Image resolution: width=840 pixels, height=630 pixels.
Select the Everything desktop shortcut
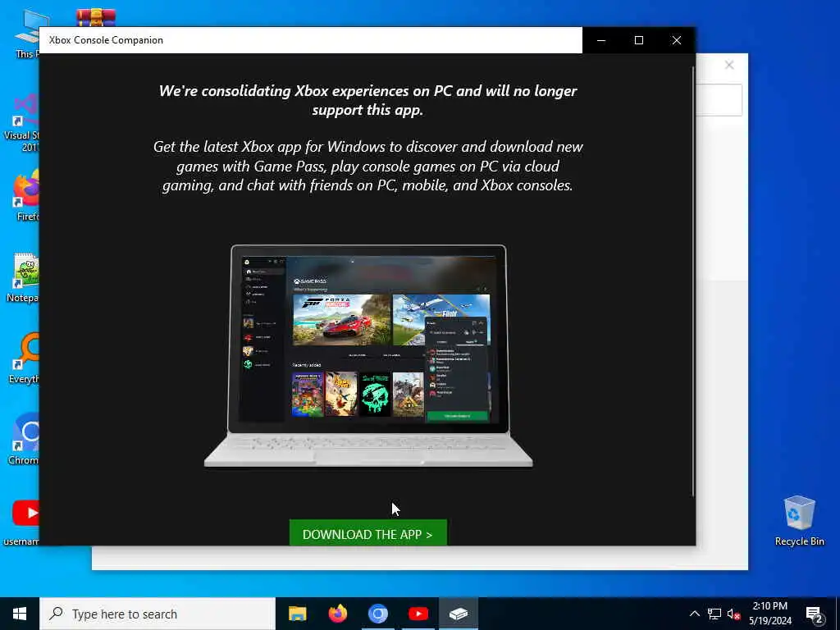(x=24, y=358)
